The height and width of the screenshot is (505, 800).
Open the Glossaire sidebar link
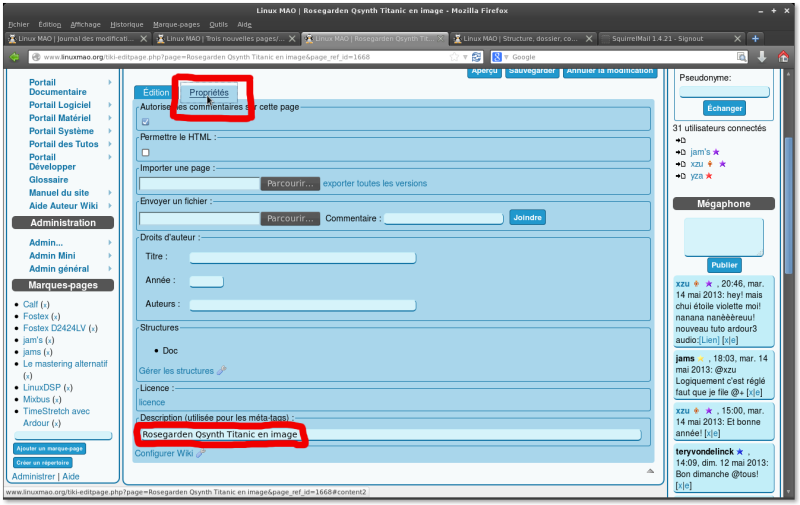pos(48,180)
